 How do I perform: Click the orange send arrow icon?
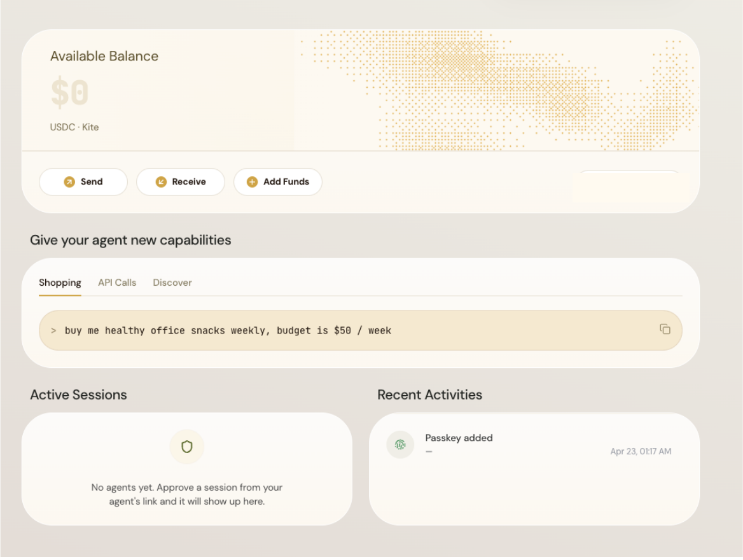[69, 181]
